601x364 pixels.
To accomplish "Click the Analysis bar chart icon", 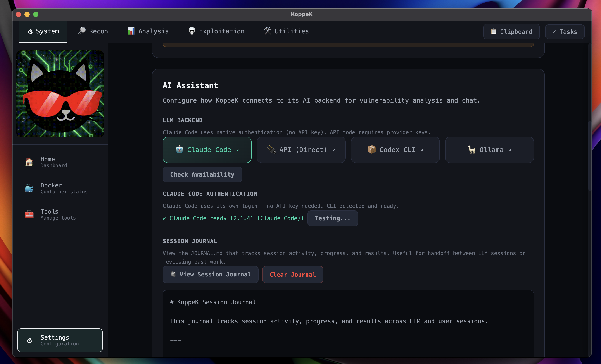I will [x=131, y=31].
